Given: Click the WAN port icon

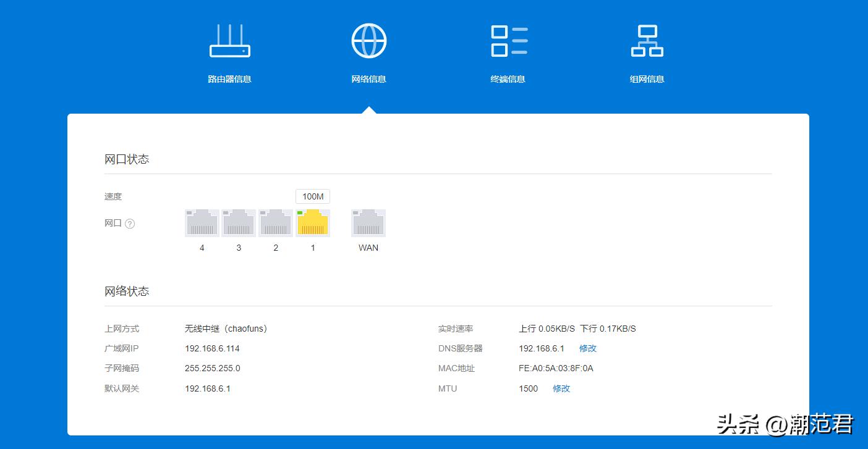Looking at the screenshot, I should pos(368,223).
